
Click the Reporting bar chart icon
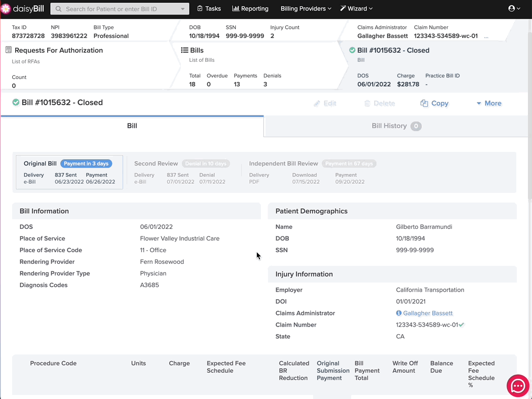[236, 9]
